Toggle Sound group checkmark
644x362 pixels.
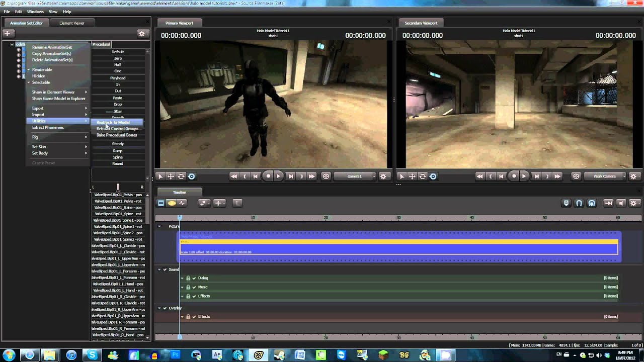coord(165,269)
